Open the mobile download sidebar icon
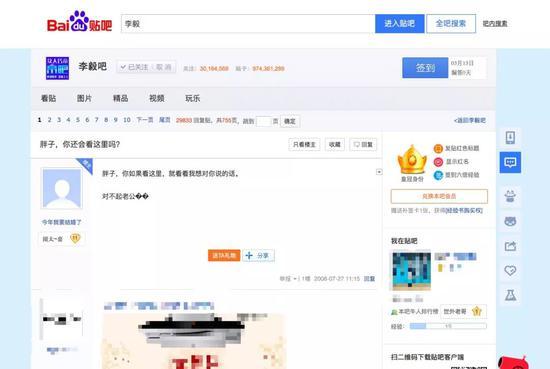 [x=510, y=137]
